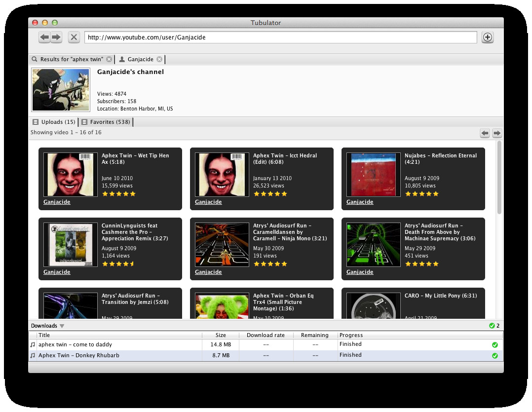Click title Aphex Twin – Icct Hedral (Edit)
Image resolution: width=532 pixels, height=412 pixels.
(x=285, y=159)
